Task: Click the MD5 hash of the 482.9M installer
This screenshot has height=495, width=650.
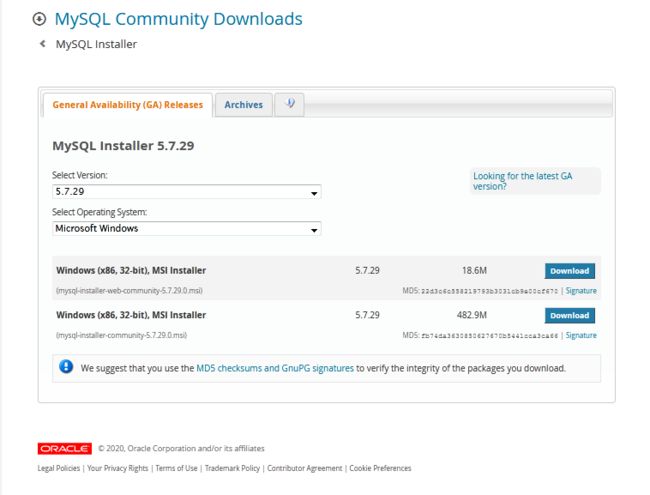Action: [x=490, y=336]
